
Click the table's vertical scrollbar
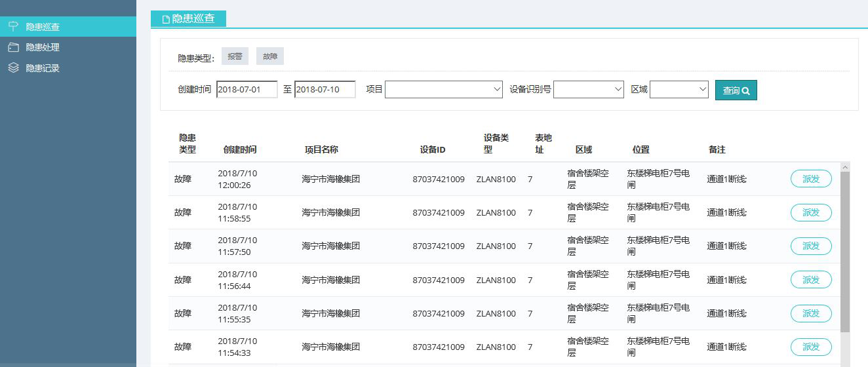pos(844,249)
